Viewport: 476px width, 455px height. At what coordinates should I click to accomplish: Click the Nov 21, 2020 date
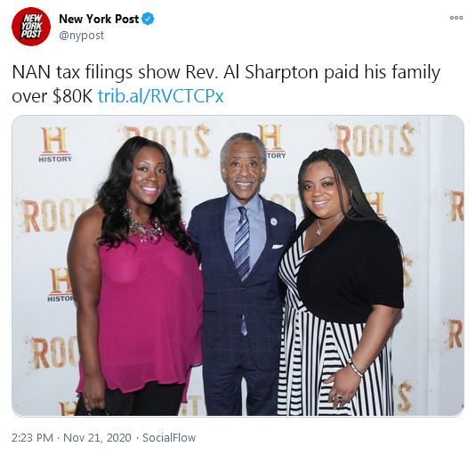(97, 438)
